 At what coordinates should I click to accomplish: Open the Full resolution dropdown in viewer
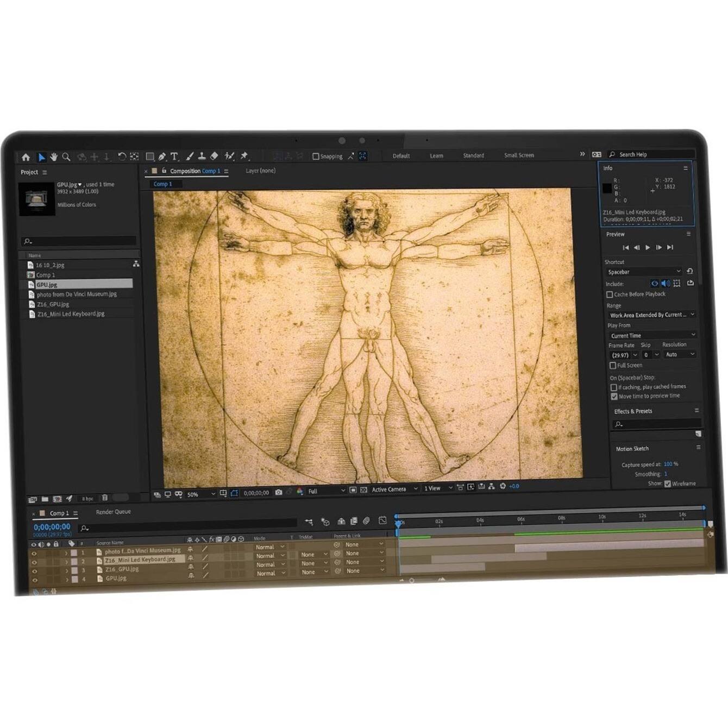coord(326,491)
